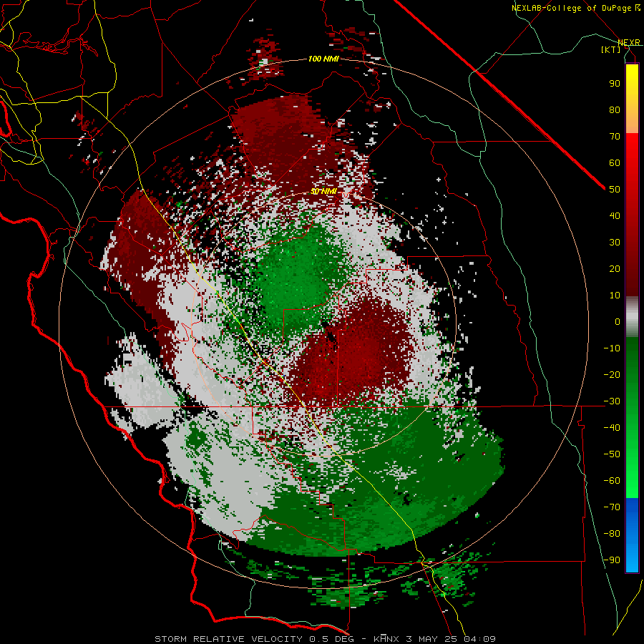
Task: Click the -20 value on the velocity scale
Action: [612, 374]
